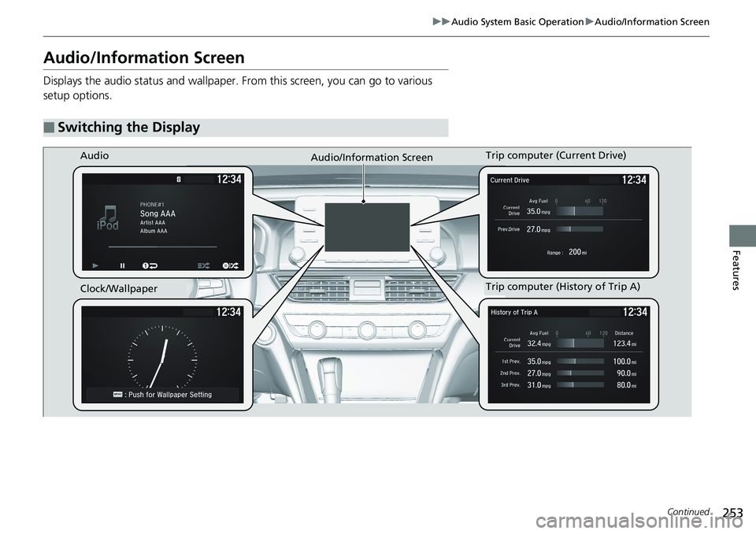Click the 32.4 mpg Current Drive value

click(539, 343)
